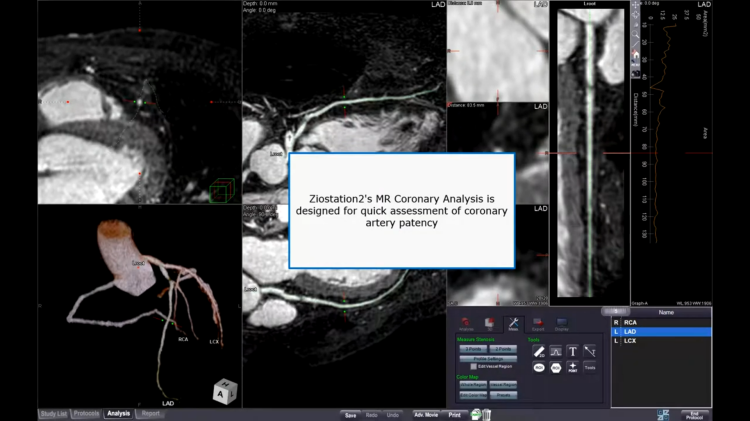Click the Save button
The image size is (750, 421).
351,415
